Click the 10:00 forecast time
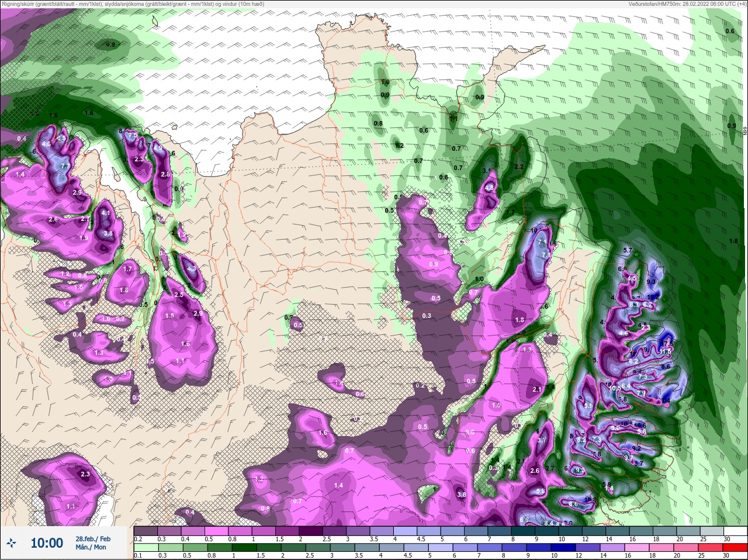Viewport: 748px width, 560px height. [x=47, y=543]
